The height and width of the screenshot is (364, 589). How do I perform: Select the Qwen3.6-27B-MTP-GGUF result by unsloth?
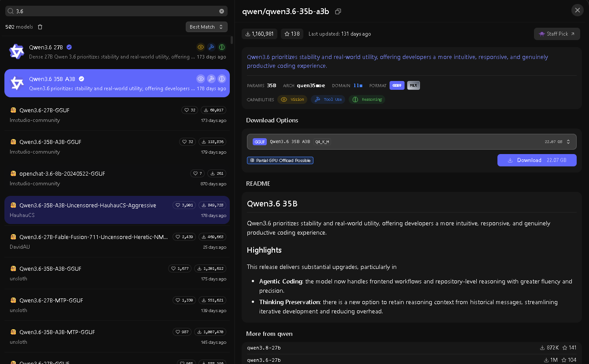point(117,305)
